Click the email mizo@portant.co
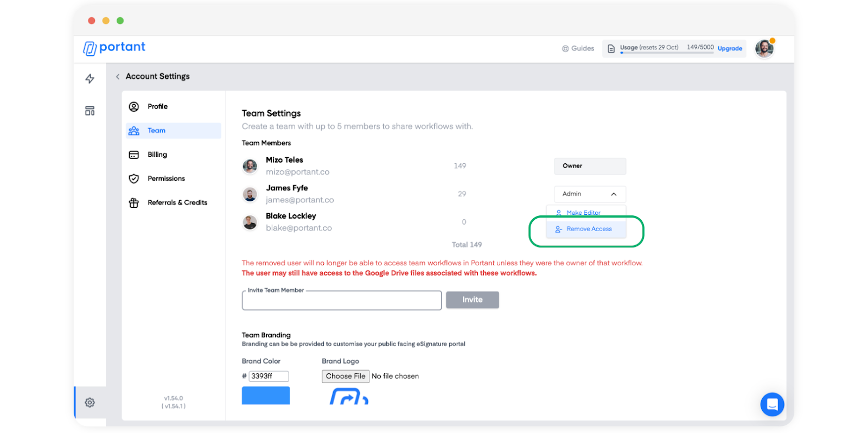 tap(298, 172)
